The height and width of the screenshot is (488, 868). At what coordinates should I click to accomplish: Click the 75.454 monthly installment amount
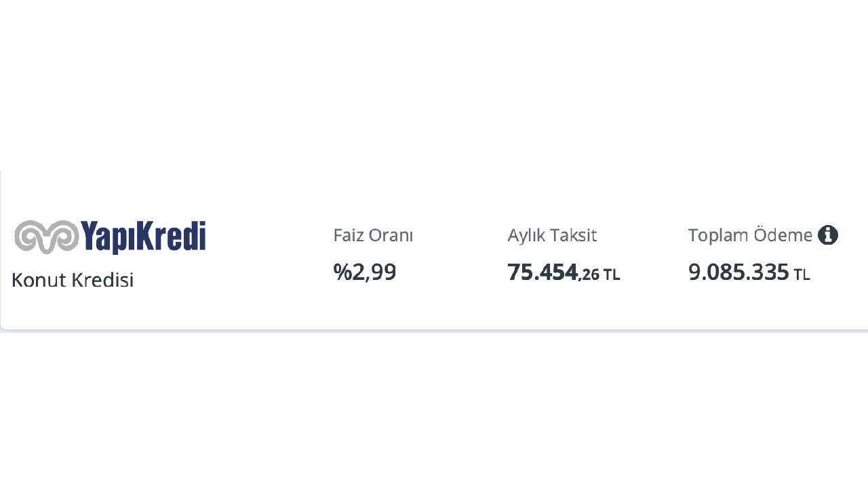pos(542,272)
